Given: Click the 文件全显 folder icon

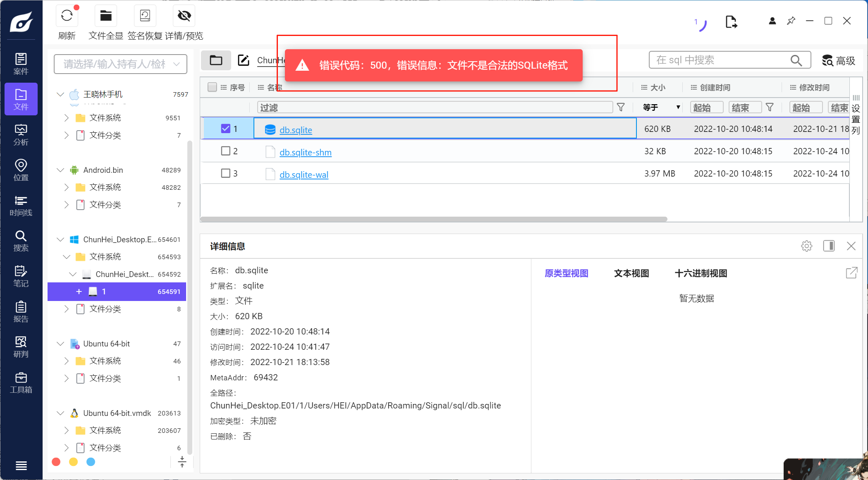Looking at the screenshot, I should tap(106, 16).
